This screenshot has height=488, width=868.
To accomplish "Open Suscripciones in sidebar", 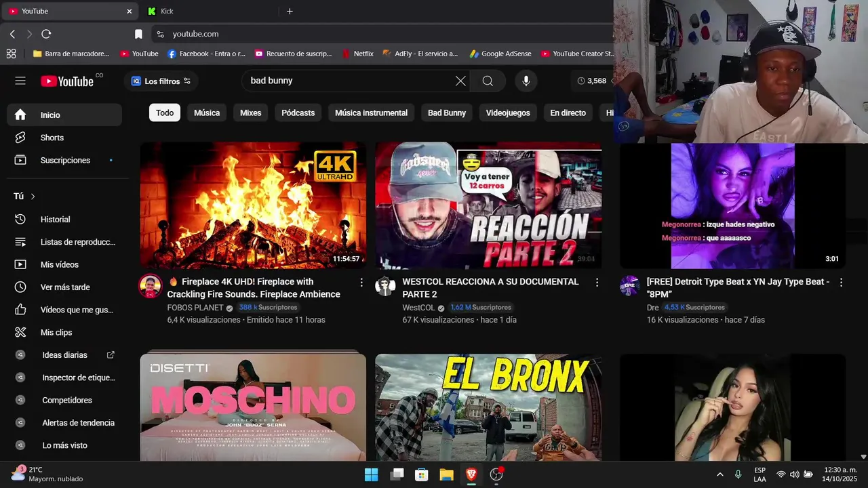I will (x=64, y=160).
